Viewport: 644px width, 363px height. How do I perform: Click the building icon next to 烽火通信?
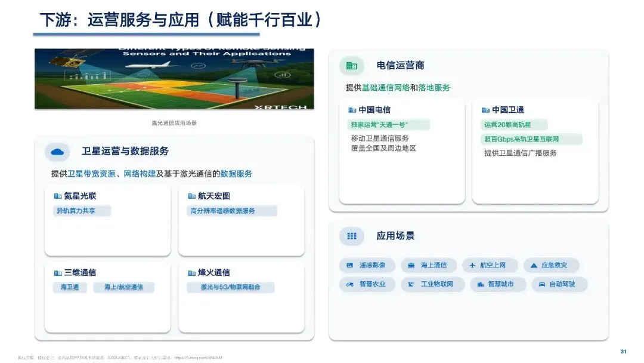(191, 273)
